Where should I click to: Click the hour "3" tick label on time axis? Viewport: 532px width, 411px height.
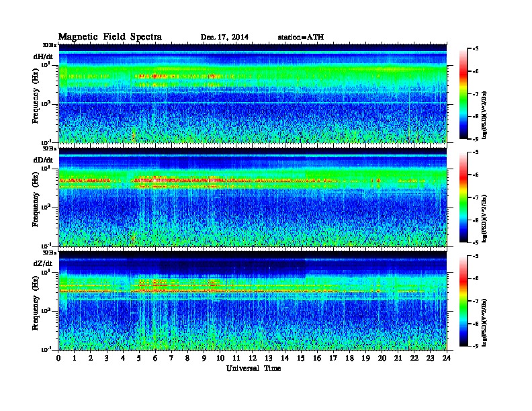107,358
